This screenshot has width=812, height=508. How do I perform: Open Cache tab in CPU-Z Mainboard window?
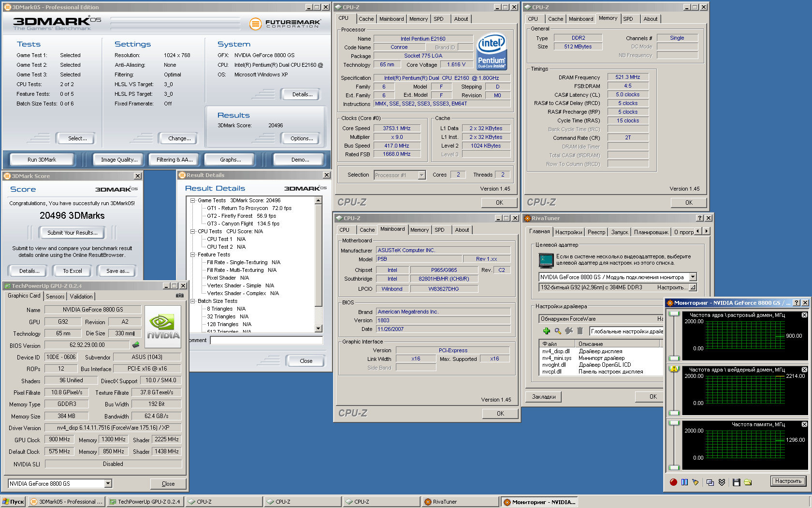(367, 230)
